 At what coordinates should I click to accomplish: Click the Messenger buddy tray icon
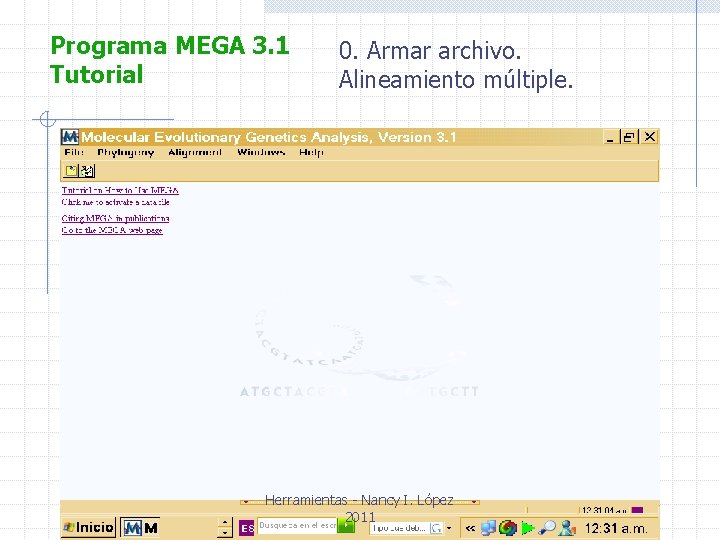pos(568,528)
